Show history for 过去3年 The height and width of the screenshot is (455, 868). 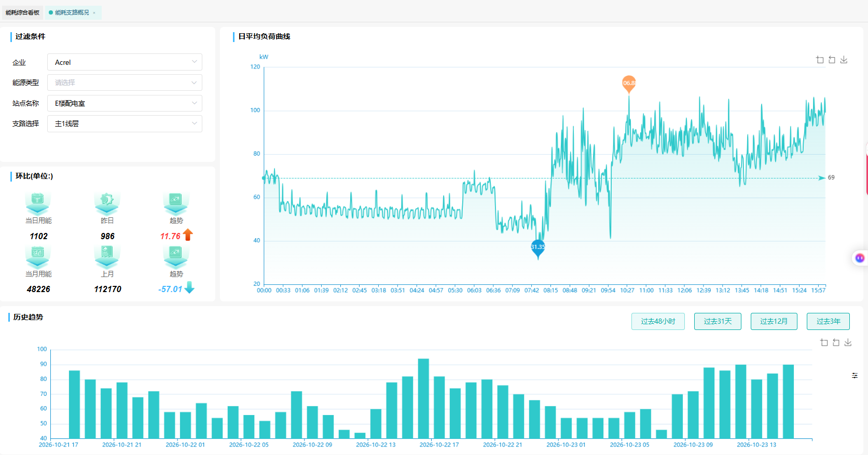pos(828,321)
